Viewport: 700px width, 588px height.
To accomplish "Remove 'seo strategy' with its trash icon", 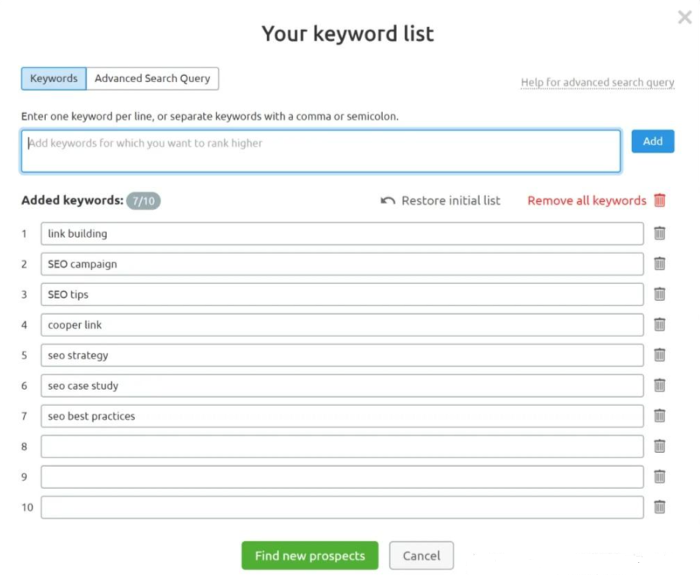I will point(659,355).
